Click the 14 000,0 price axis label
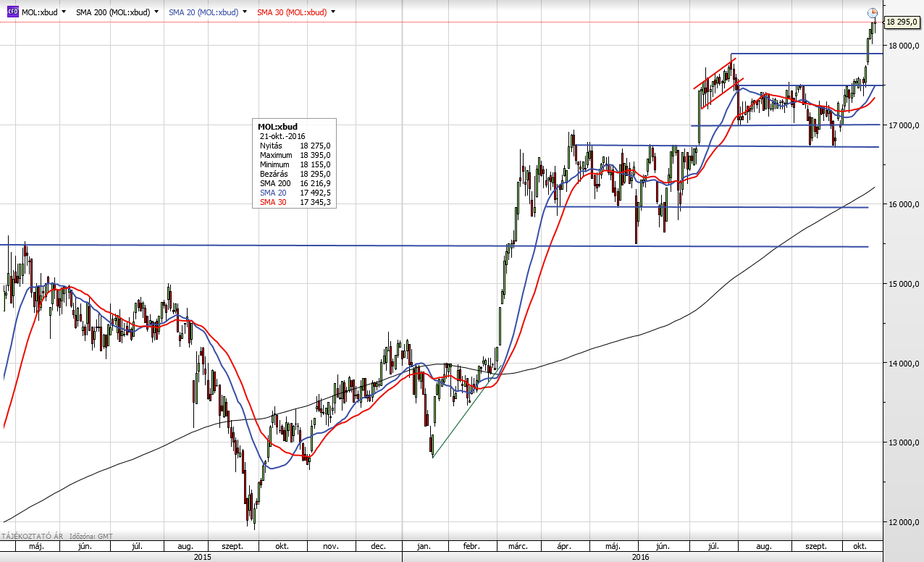 tap(905, 364)
